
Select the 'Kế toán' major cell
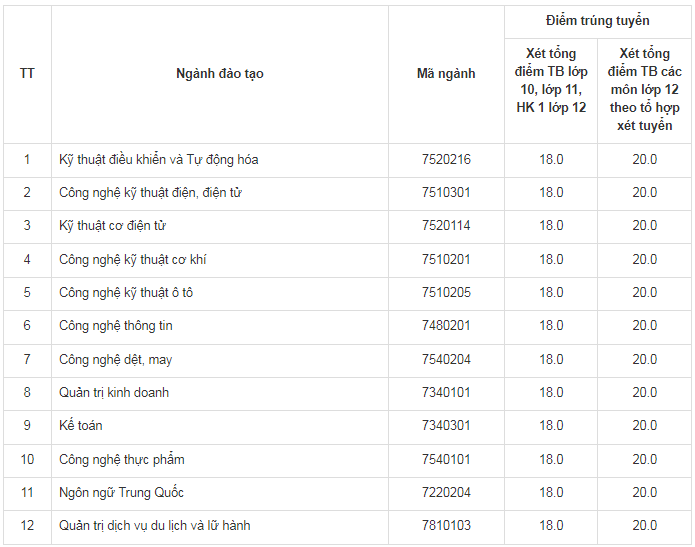81,426
